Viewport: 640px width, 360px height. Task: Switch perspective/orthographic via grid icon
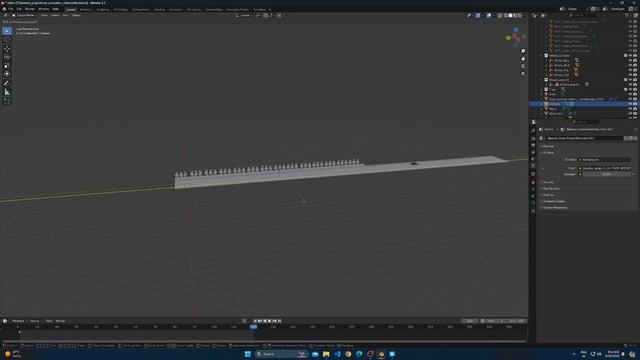(523, 73)
